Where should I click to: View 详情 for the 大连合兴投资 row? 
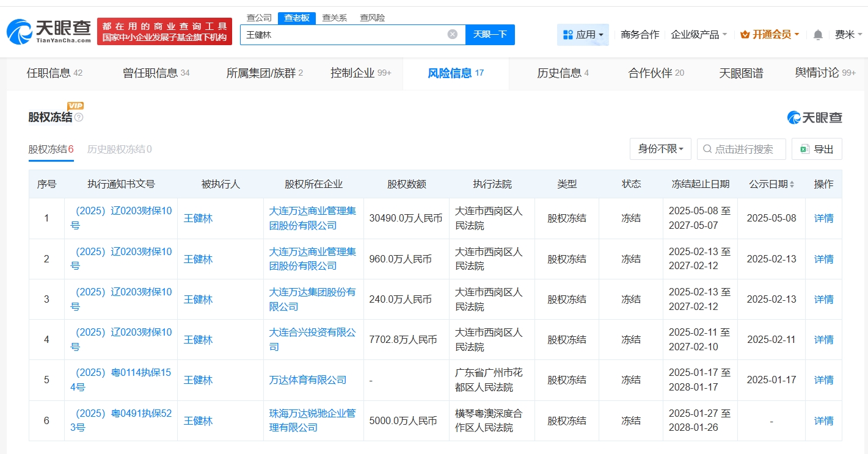[x=823, y=339]
